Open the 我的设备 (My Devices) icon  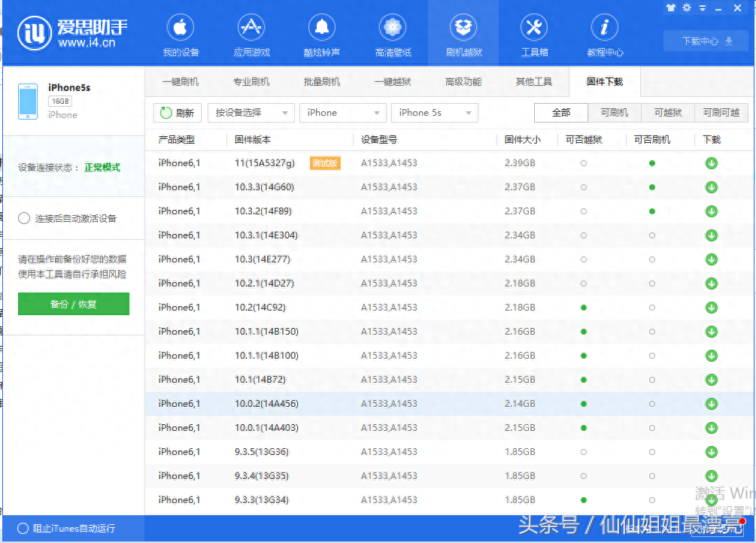coord(180,33)
